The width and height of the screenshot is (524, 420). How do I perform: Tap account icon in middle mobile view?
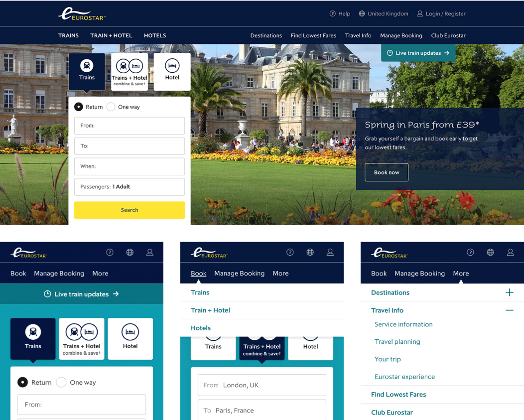click(330, 252)
